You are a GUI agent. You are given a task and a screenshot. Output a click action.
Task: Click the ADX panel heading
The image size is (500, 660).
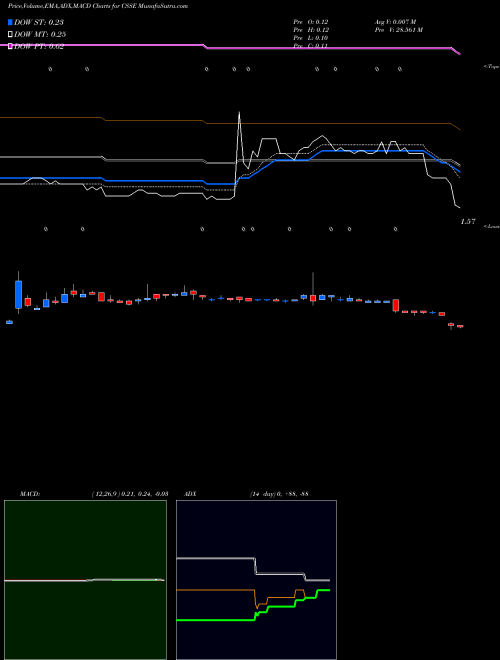tap(190, 493)
